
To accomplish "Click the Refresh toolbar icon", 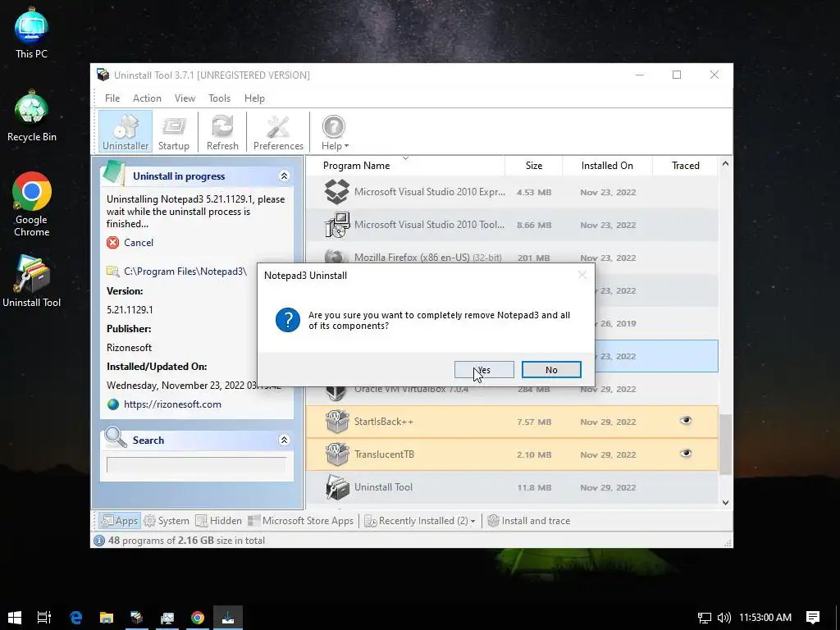I will coord(222,132).
